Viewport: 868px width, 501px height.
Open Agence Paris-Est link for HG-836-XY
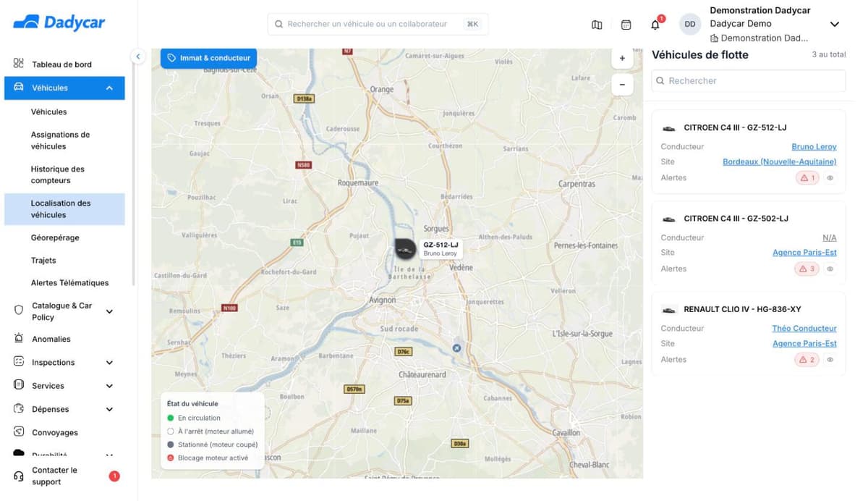click(x=804, y=343)
